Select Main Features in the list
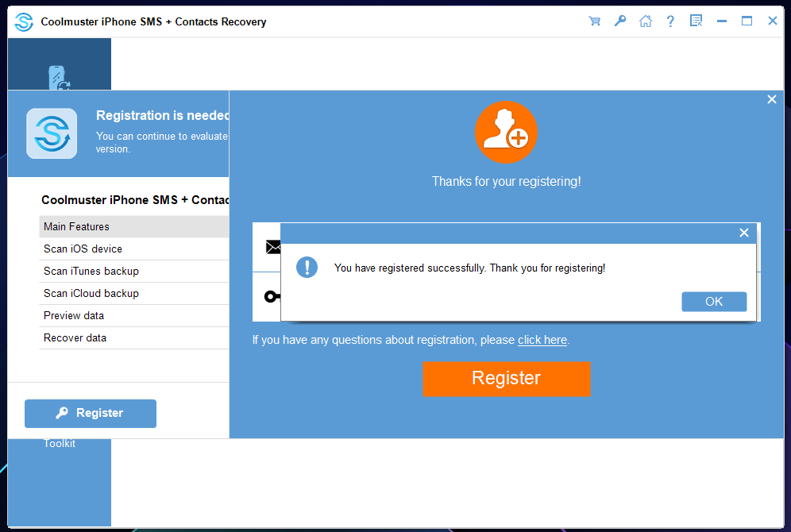791x532 pixels. pyautogui.click(x=133, y=227)
